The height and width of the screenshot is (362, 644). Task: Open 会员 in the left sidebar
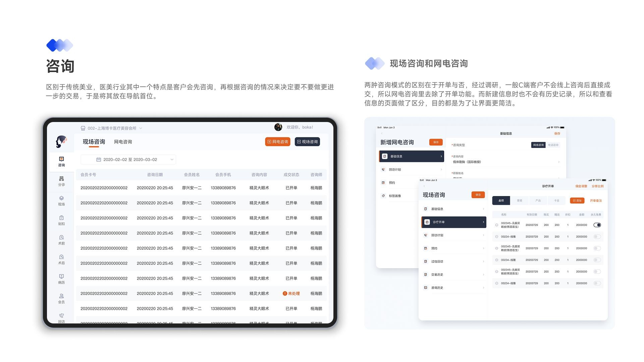point(61,298)
